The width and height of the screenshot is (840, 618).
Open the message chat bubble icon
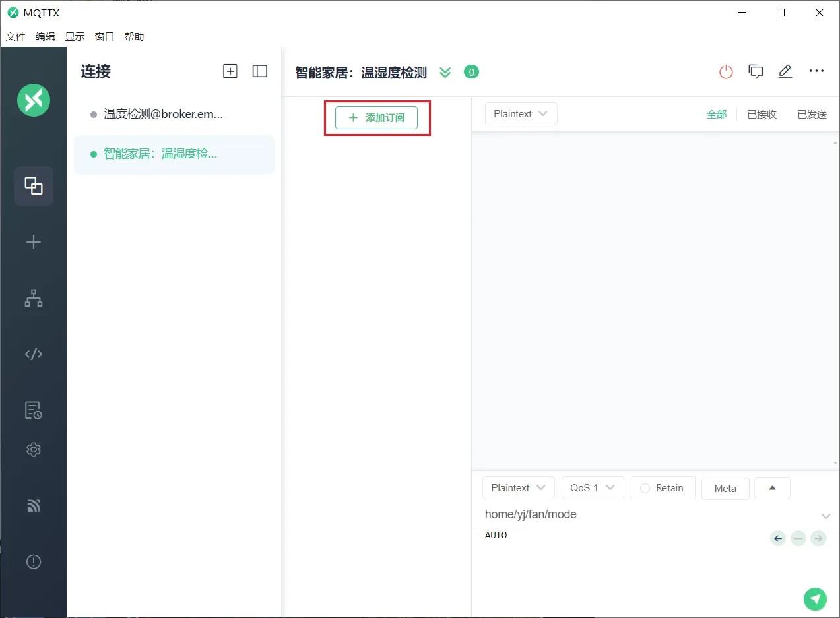pos(756,71)
